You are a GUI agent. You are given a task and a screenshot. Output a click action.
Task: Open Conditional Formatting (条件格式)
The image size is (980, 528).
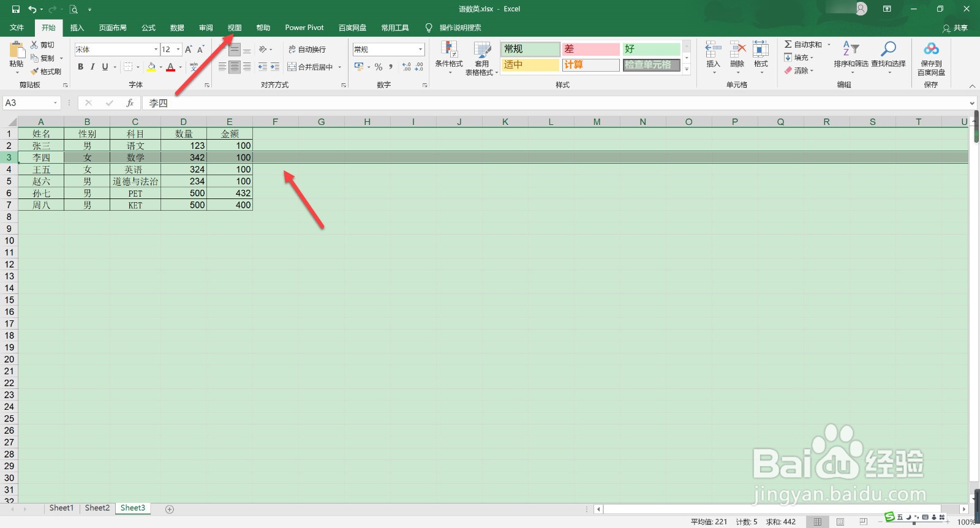click(x=449, y=57)
